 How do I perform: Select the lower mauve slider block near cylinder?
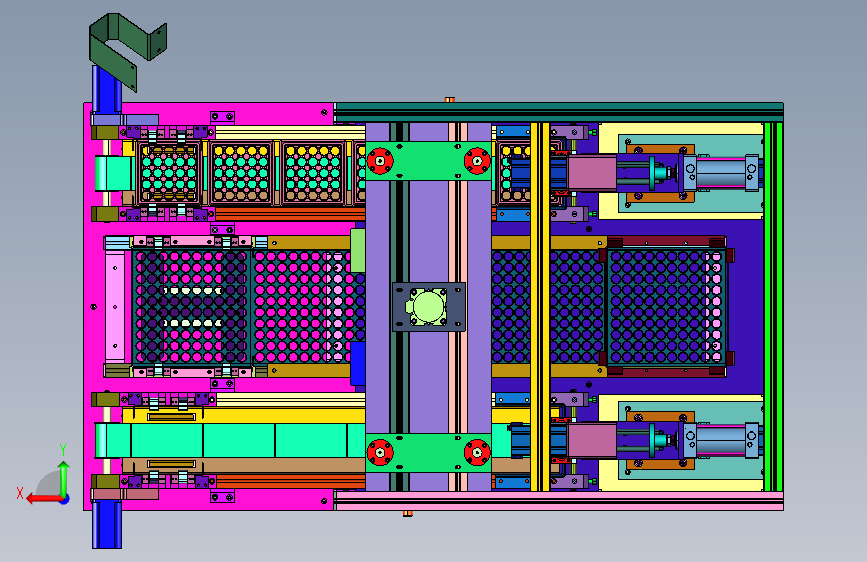point(592,441)
